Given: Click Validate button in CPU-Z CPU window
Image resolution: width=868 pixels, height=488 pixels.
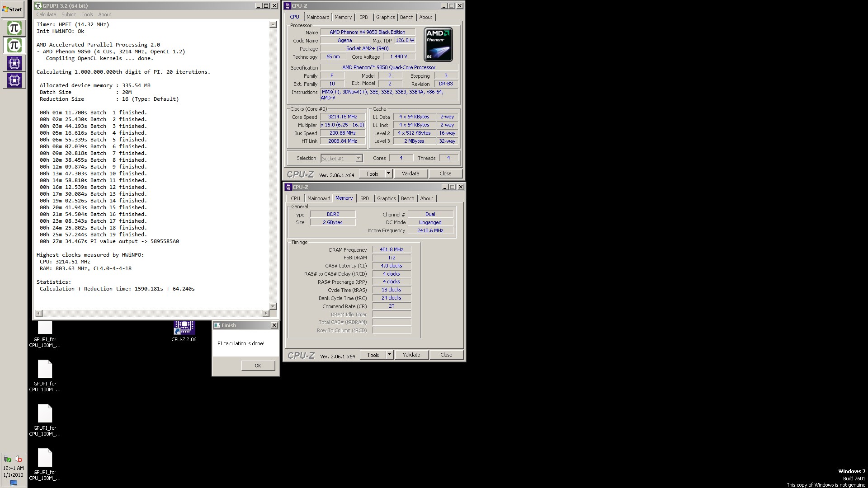Looking at the screenshot, I should pos(410,174).
